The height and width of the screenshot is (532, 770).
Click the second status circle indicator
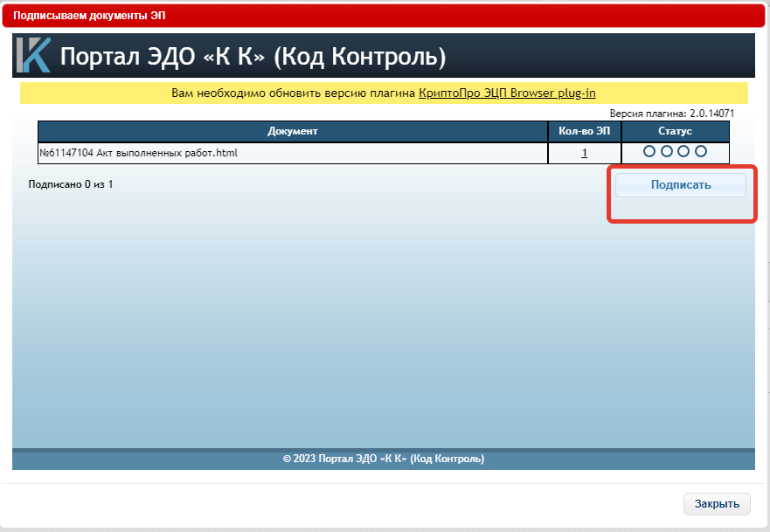666,151
